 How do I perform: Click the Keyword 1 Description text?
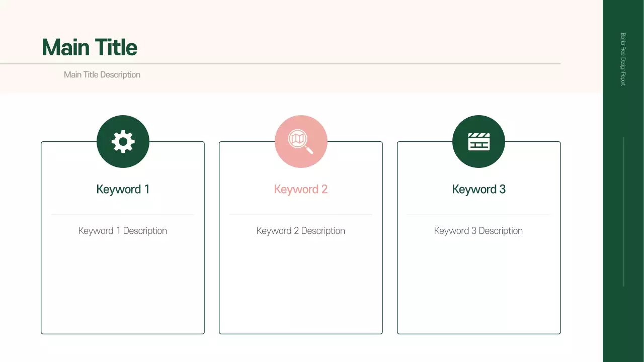pyautogui.click(x=122, y=231)
